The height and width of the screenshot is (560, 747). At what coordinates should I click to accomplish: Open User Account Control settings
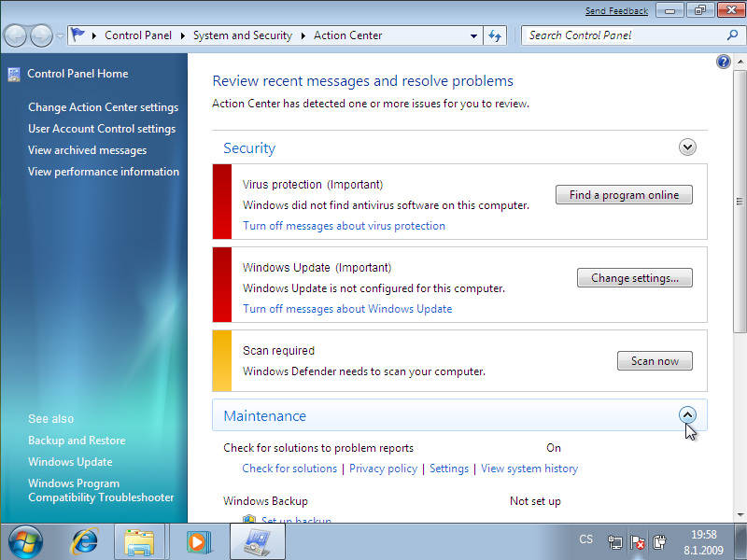(102, 129)
